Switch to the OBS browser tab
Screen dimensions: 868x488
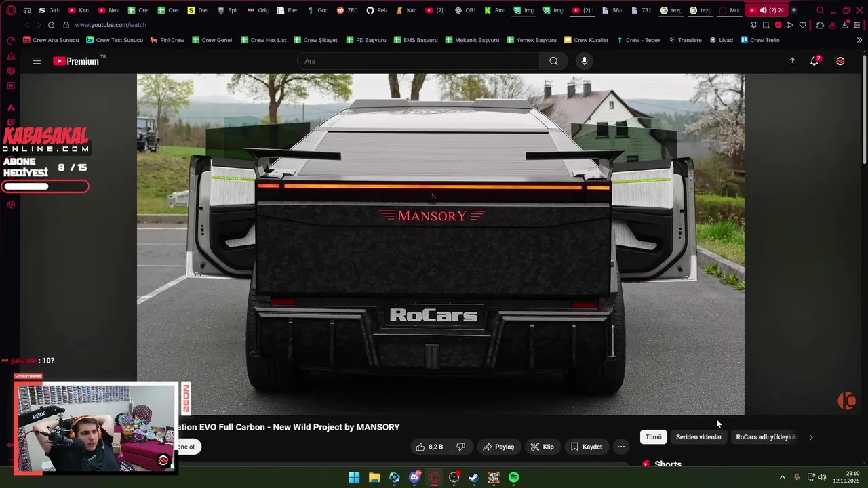click(x=465, y=10)
